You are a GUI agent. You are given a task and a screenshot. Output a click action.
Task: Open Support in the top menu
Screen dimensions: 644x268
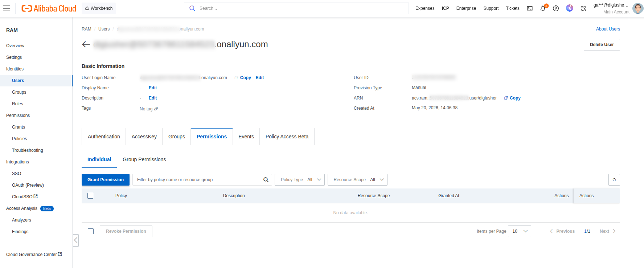(x=491, y=8)
